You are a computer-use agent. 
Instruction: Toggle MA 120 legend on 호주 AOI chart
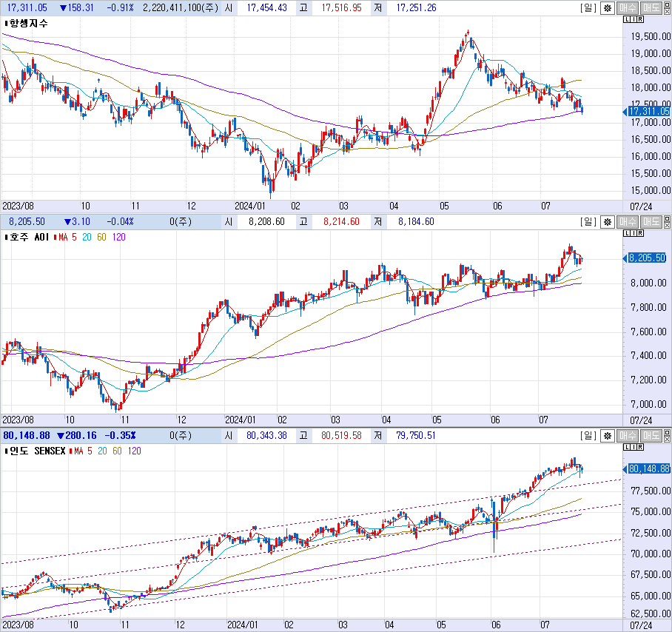(x=118, y=237)
